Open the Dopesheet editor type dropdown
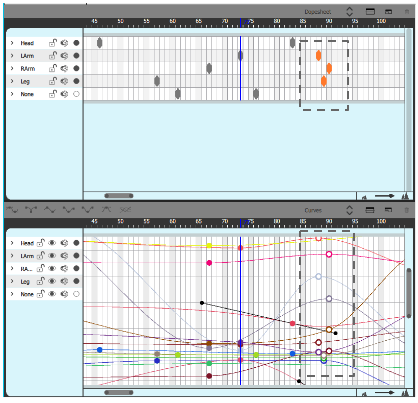The height and width of the screenshot is (403, 418). (x=318, y=12)
